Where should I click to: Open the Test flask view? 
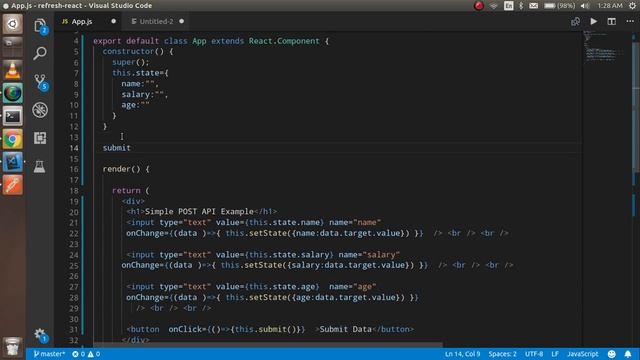40,166
